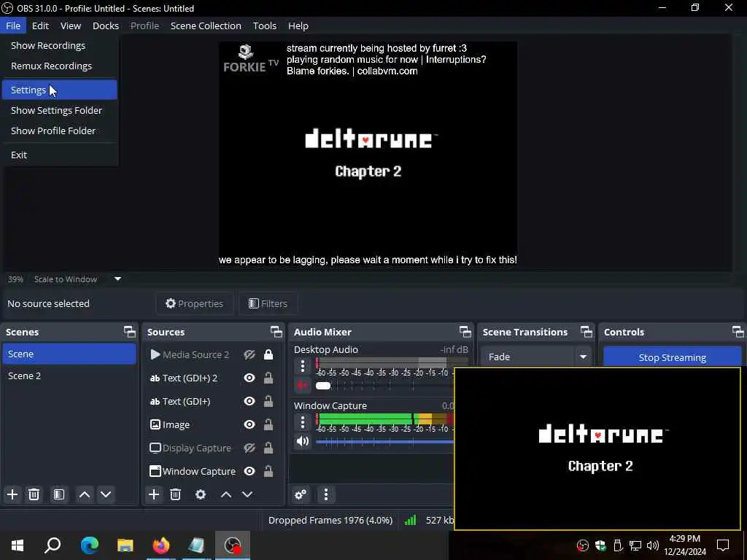Screen dimensions: 747x560
Task: Open the Scene Collection menu
Action: coord(206,26)
